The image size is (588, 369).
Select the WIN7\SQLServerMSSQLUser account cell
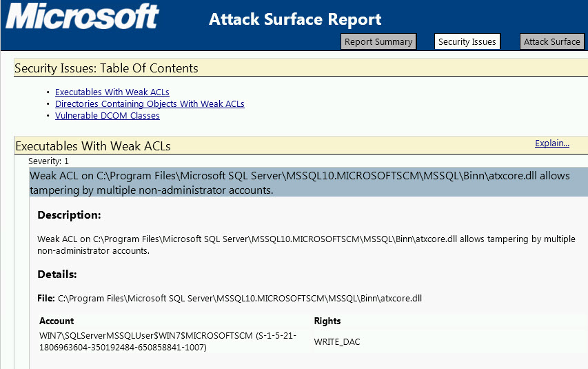pos(168,341)
